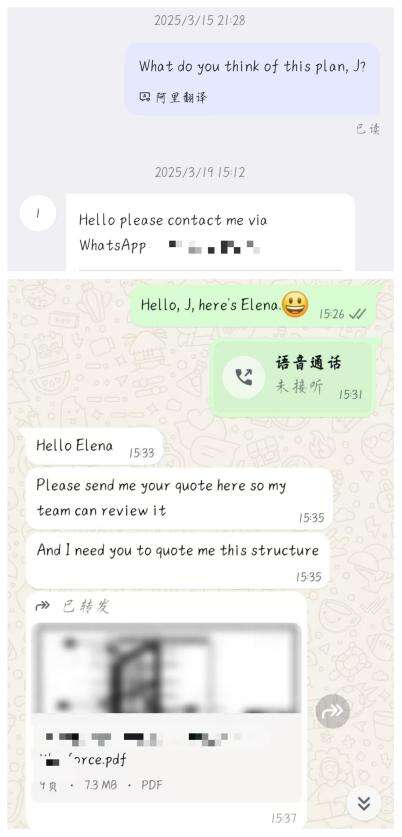Tap the 已转发 forwarded arrow icon

[x=42, y=605]
